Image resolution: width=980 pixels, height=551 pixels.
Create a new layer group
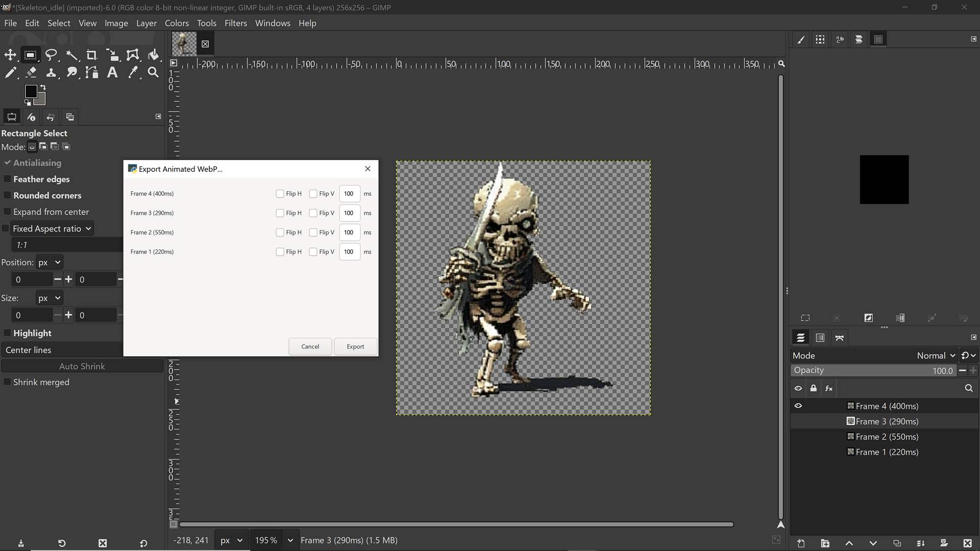pyautogui.click(x=825, y=543)
